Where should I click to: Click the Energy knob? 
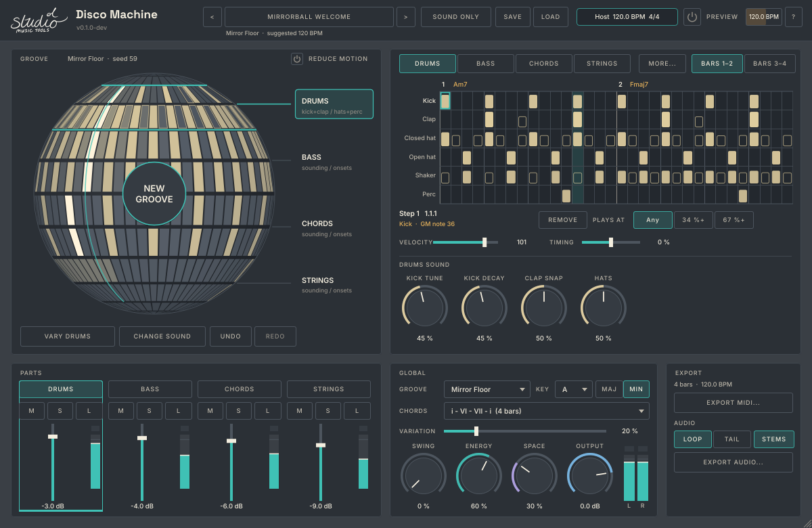(479, 475)
